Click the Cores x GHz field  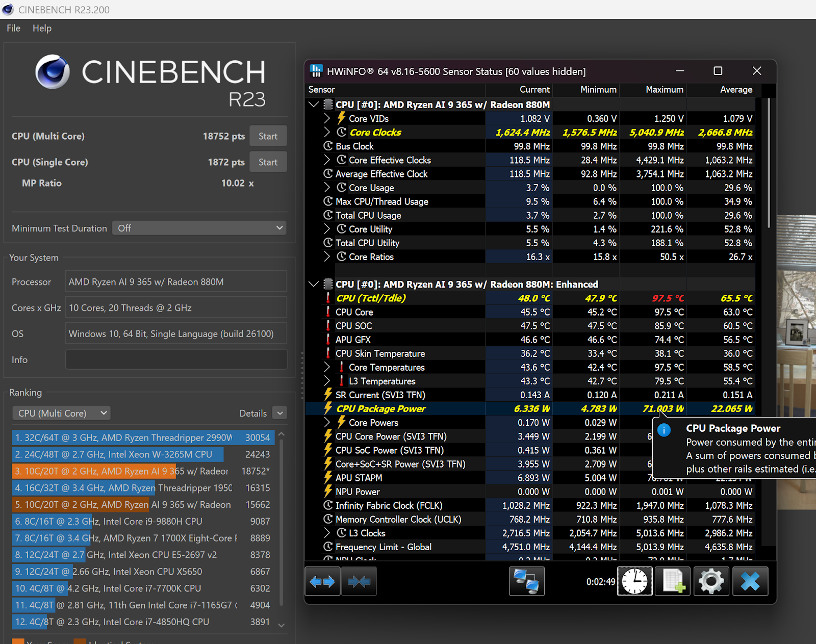click(x=176, y=307)
